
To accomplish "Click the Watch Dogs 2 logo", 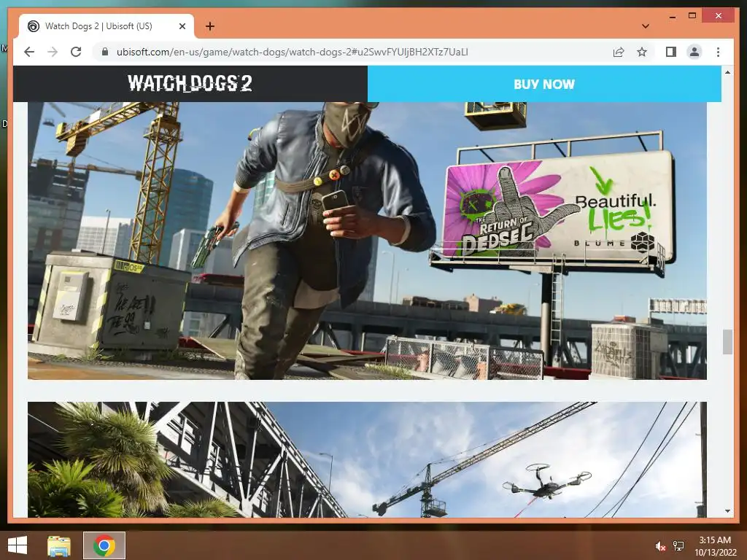I will (190, 83).
